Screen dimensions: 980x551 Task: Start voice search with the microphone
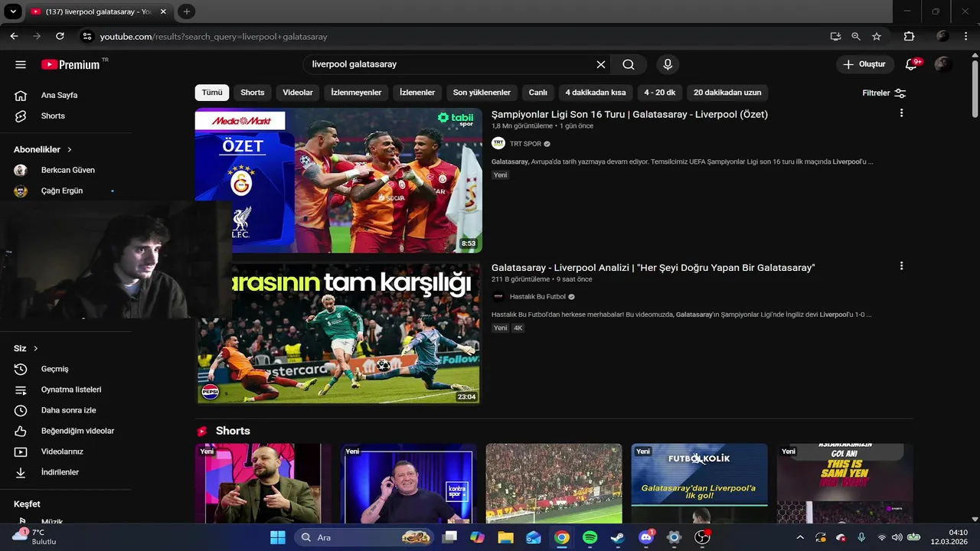[668, 64]
